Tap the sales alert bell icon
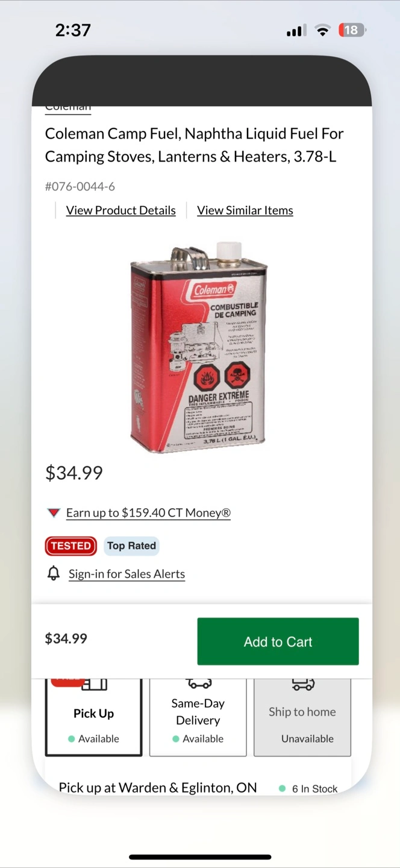 (x=54, y=573)
